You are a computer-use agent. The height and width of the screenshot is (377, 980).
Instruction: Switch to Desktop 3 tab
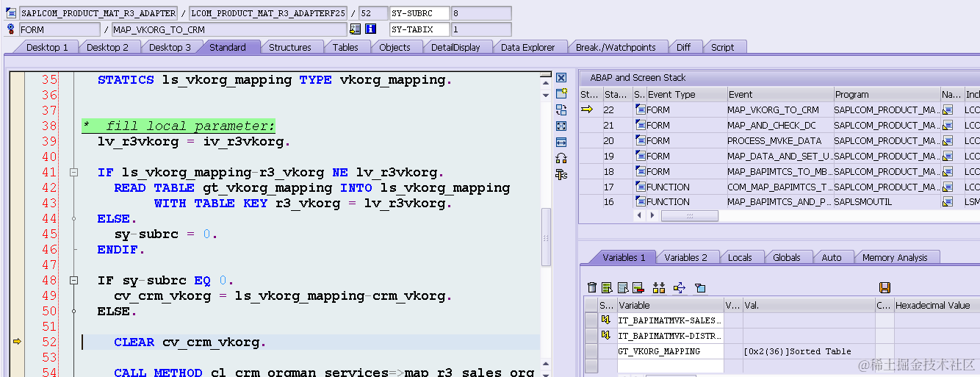170,47
